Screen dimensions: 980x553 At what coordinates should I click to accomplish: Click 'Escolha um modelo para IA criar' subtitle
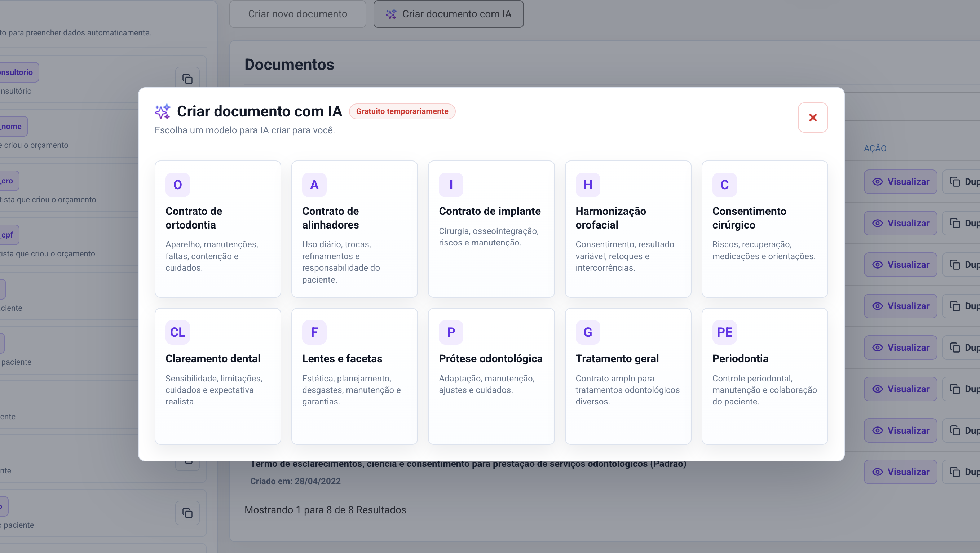coord(244,130)
